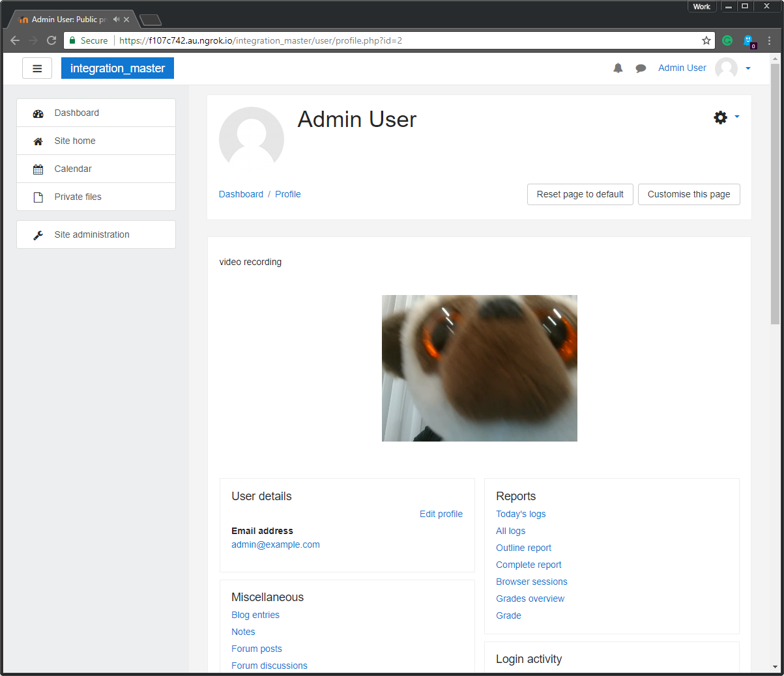The width and height of the screenshot is (784, 676).
Task: Expand the gear menu dropdown arrow
Action: (737, 117)
